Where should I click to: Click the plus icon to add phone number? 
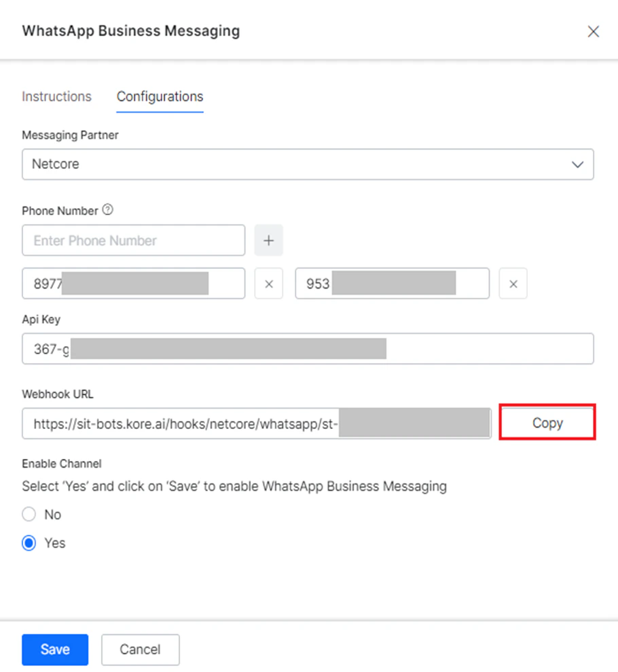[x=268, y=240]
